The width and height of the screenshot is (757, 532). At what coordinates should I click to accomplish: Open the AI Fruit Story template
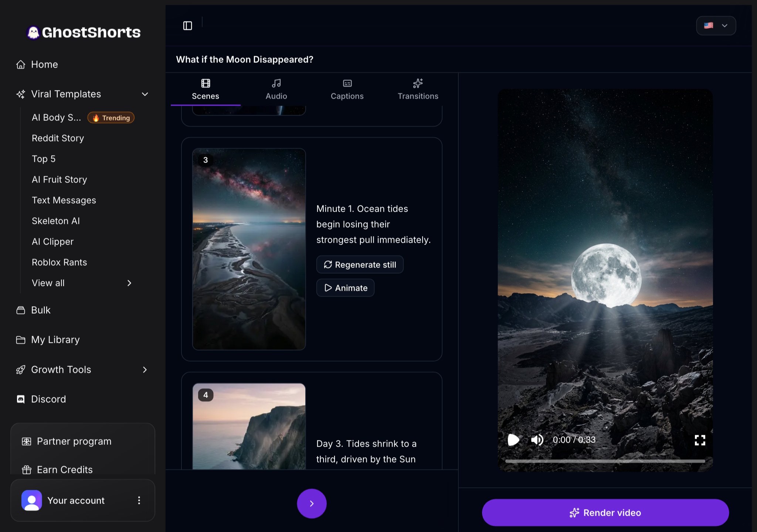(60, 180)
